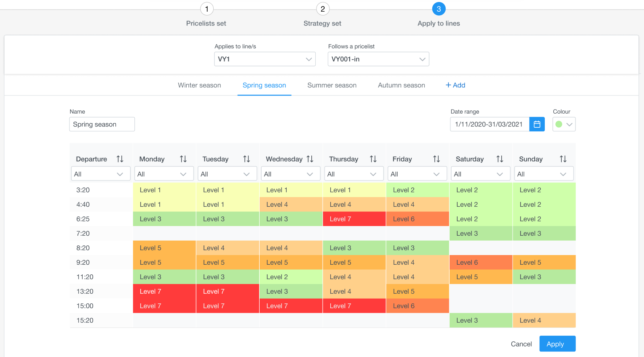
Task: Select Saturday 15:20 Level 3 cell
Action: click(x=481, y=320)
